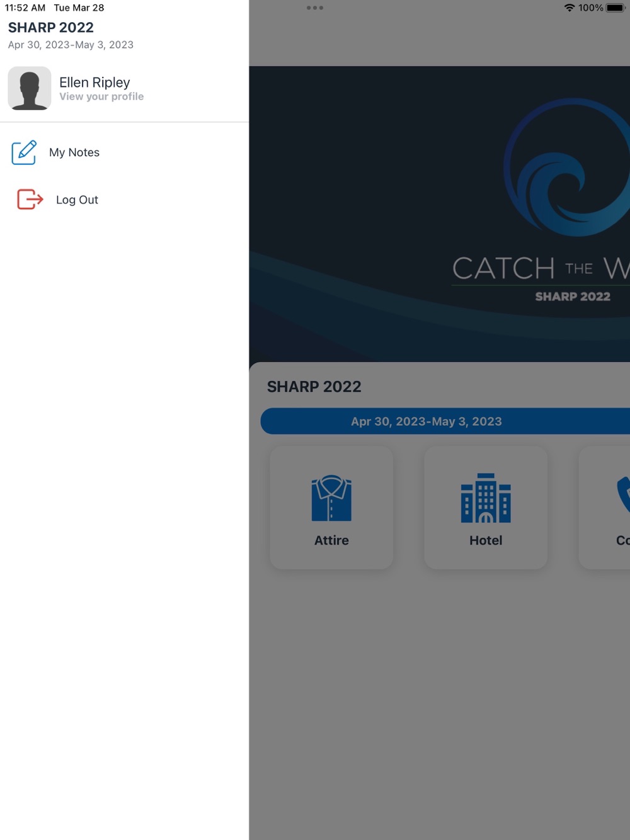This screenshot has height=840, width=630.
Task: Click the Hotel tile label
Action: click(486, 540)
